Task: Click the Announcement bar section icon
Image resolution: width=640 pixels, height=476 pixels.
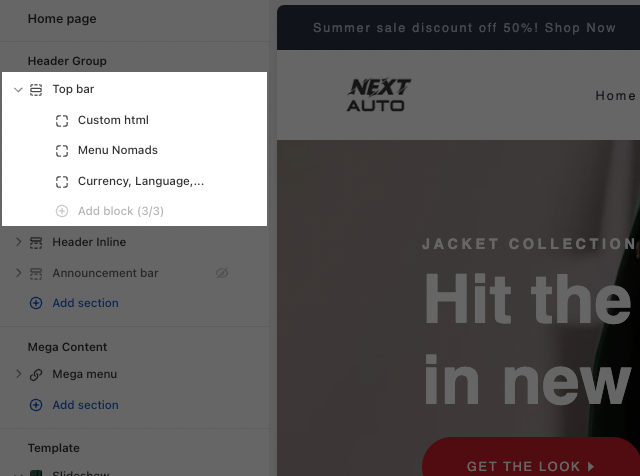Action: (x=36, y=273)
